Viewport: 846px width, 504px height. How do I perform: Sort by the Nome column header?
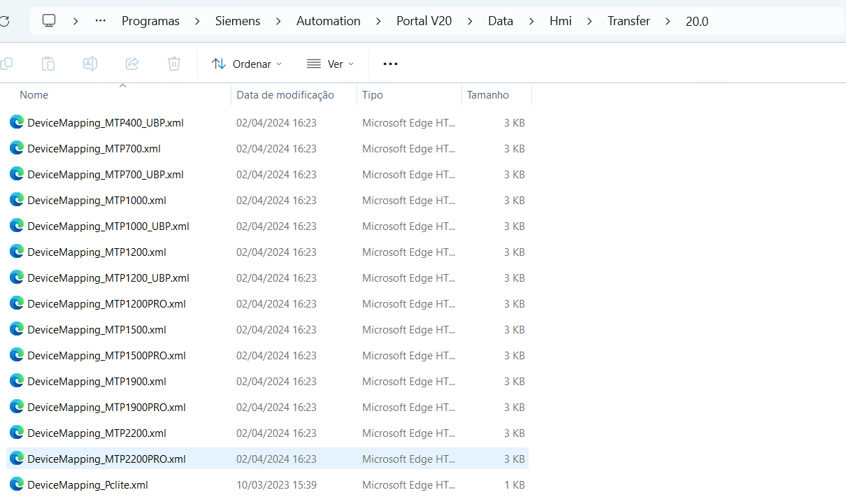point(34,95)
